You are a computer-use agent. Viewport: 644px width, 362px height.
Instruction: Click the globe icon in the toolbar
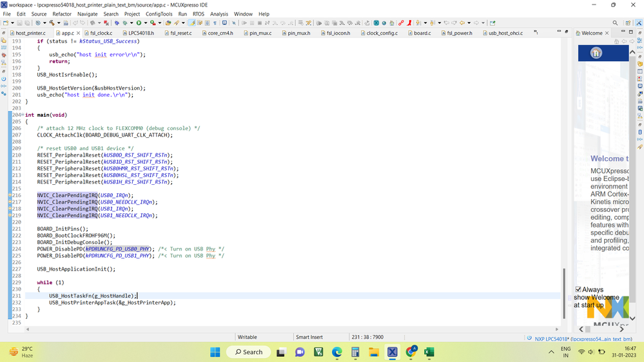click(x=384, y=23)
